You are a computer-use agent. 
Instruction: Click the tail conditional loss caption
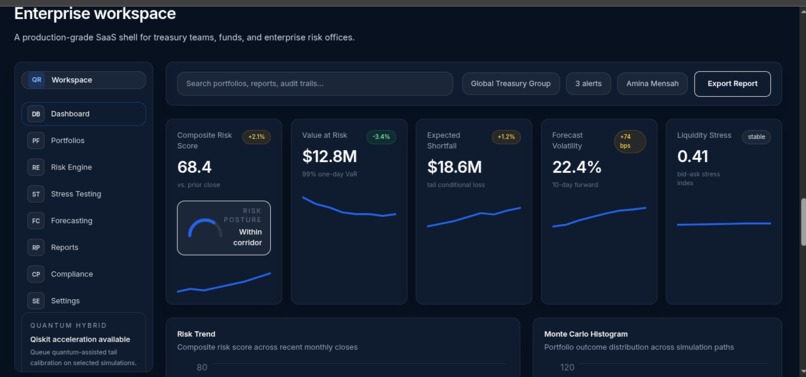(456, 185)
